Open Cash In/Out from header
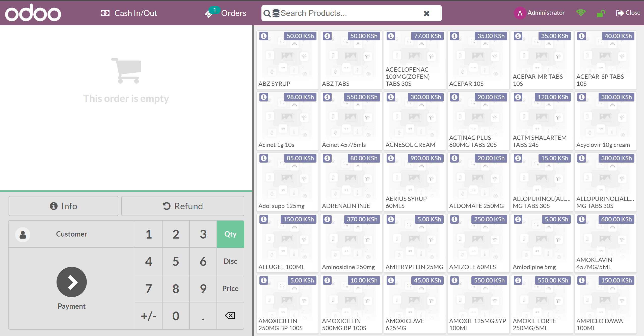This screenshot has height=336, width=644. pos(129,13)
